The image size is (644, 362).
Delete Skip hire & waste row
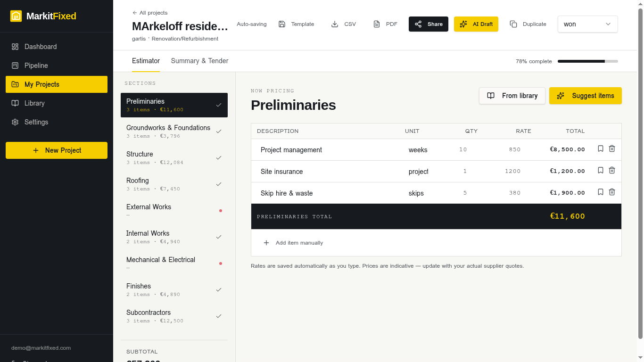[x=612, y=192]
